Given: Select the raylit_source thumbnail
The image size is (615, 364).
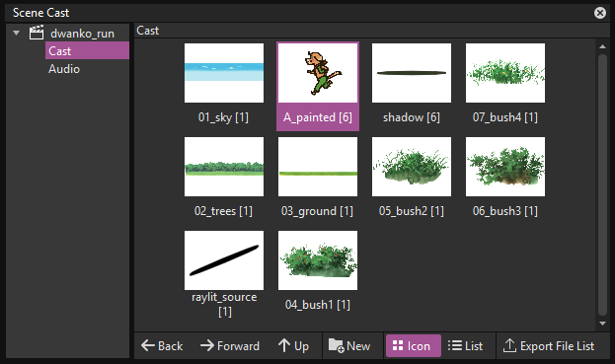Looking at the screenshot, I should pos(224,260).
